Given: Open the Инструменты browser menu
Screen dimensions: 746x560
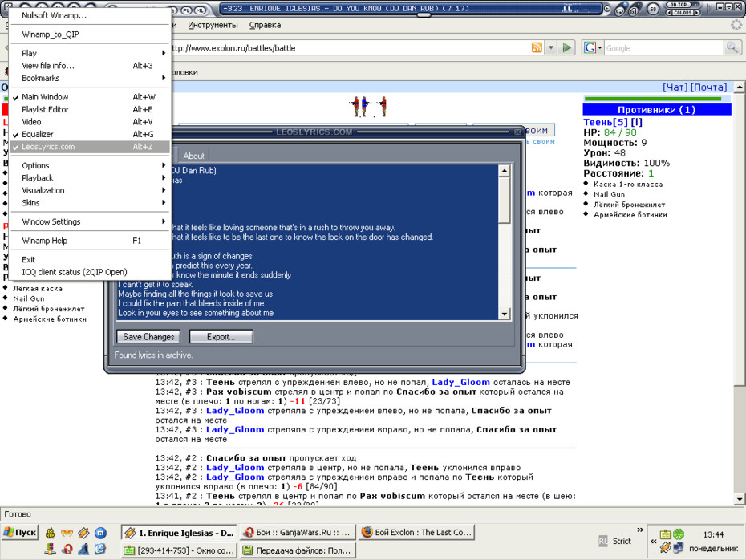Looking at the screenshot, I should [213, 25].
